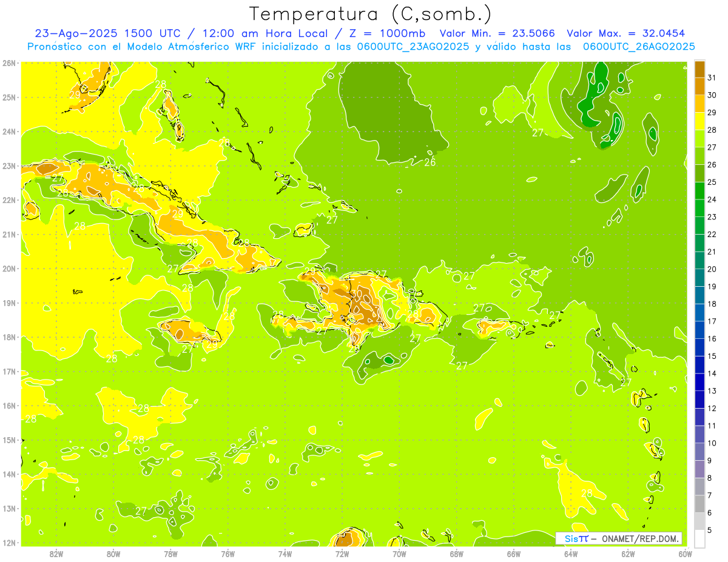Click the "72W" longitude axis label

click(x=342, y=554)
